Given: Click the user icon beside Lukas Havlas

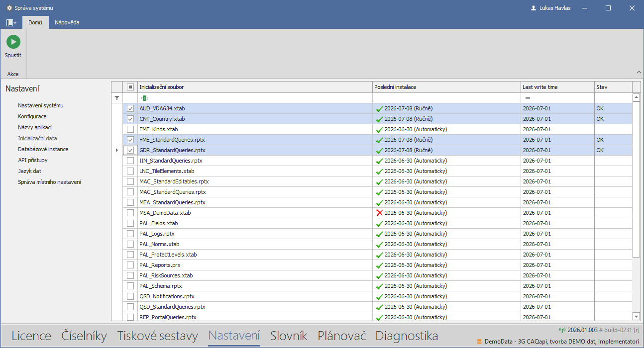Looking at the screenshot, I should point(534,8).
